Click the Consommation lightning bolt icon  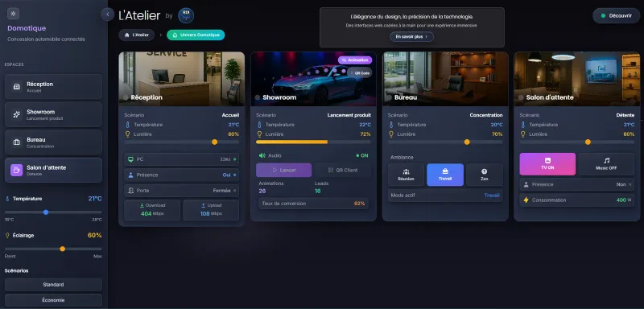point(526,200)
